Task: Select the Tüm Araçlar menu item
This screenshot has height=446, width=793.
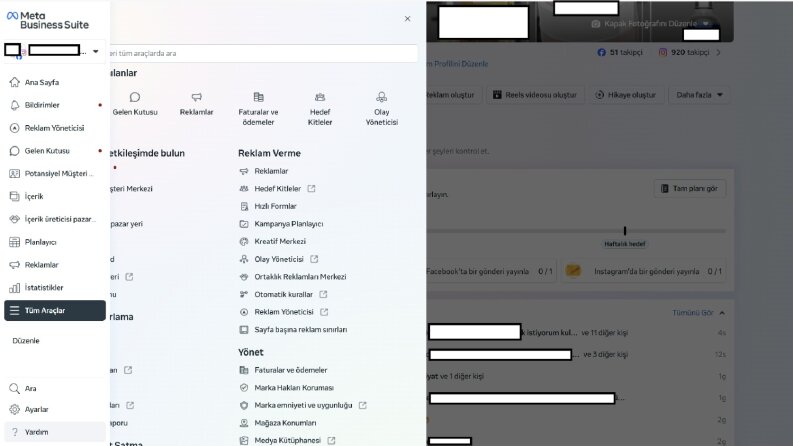Action: pos(55,310)
